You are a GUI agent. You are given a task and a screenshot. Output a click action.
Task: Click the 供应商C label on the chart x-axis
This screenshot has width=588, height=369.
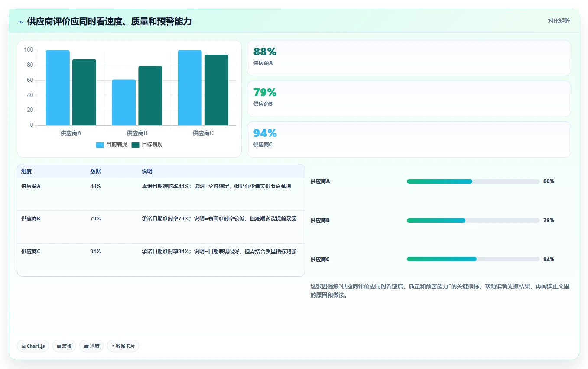tap(203, 133)
